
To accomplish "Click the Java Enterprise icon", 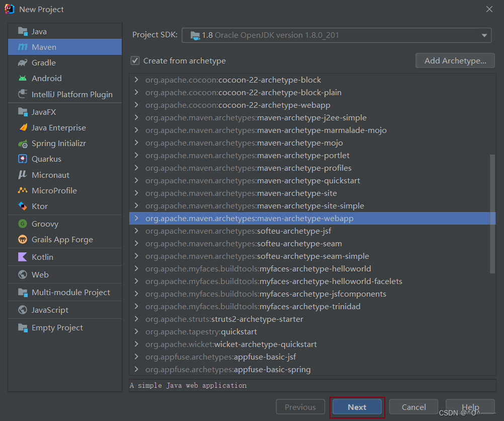I will point(23,127).
